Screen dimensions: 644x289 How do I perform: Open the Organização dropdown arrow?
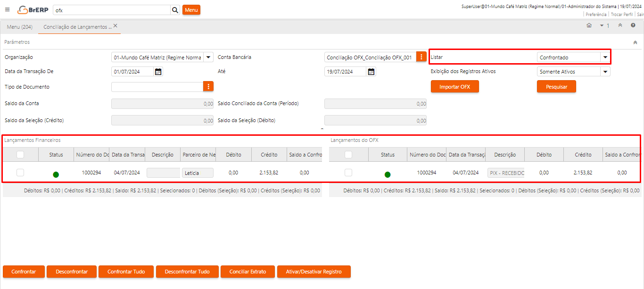[208, 58]
